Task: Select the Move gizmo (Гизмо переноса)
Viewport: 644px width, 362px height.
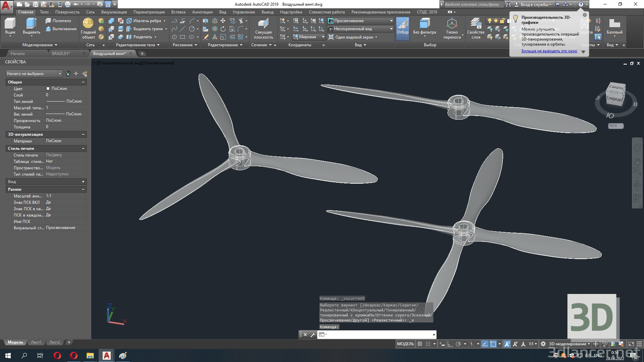Action: [x=452, y=28]
